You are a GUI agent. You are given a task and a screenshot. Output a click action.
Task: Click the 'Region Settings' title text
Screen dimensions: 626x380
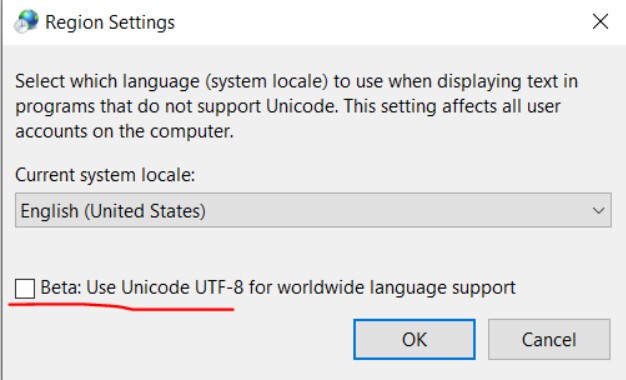(110, 22)
